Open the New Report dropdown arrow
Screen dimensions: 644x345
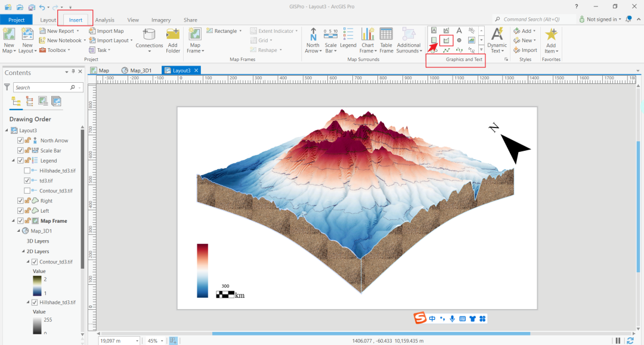(x=78, y=31)
